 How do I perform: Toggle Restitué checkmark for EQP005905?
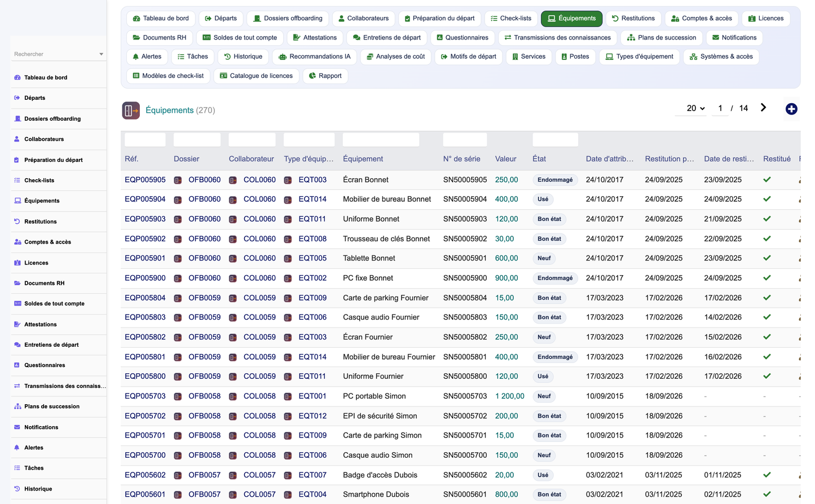click(767, 180)
